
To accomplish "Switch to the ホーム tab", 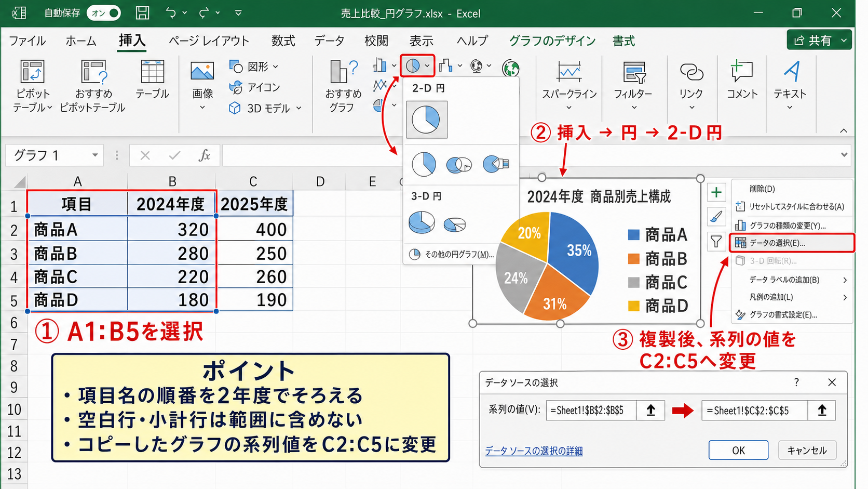I will point(81,41).
